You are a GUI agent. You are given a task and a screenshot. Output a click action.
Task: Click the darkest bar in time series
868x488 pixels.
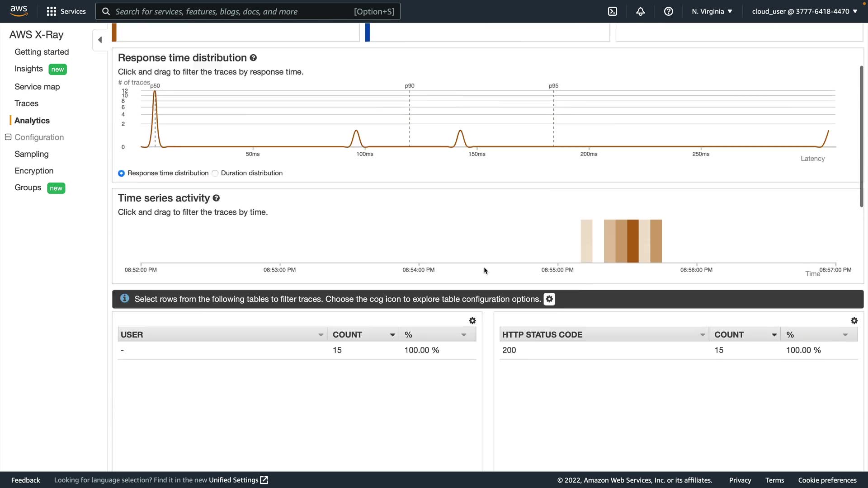tap(633, 241)
